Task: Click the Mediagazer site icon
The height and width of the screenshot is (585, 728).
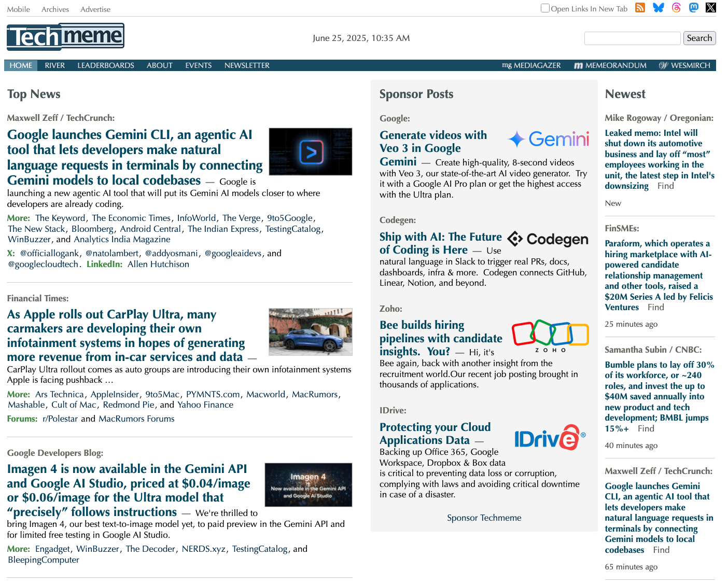Action: (507, 65)
